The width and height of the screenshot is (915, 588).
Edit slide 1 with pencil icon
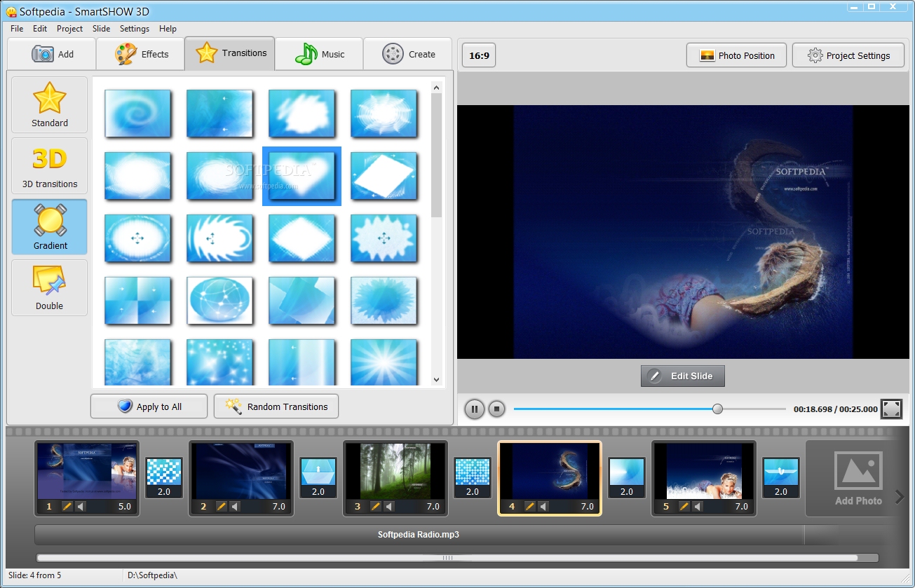67,506
